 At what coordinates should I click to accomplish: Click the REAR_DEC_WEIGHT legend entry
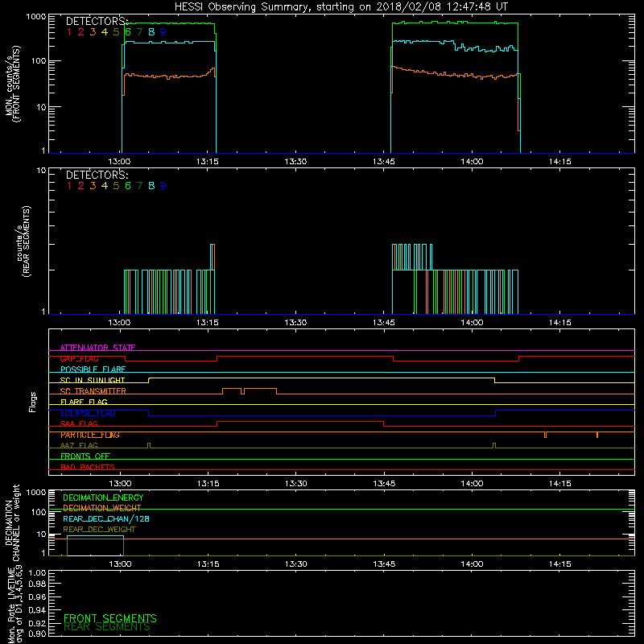[x=99, y=530]
